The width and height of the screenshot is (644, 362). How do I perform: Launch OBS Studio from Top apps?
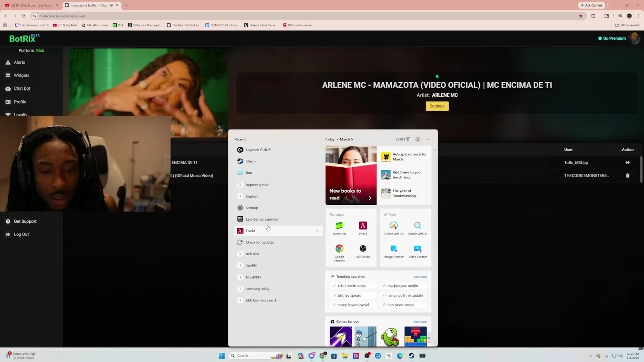363,252
